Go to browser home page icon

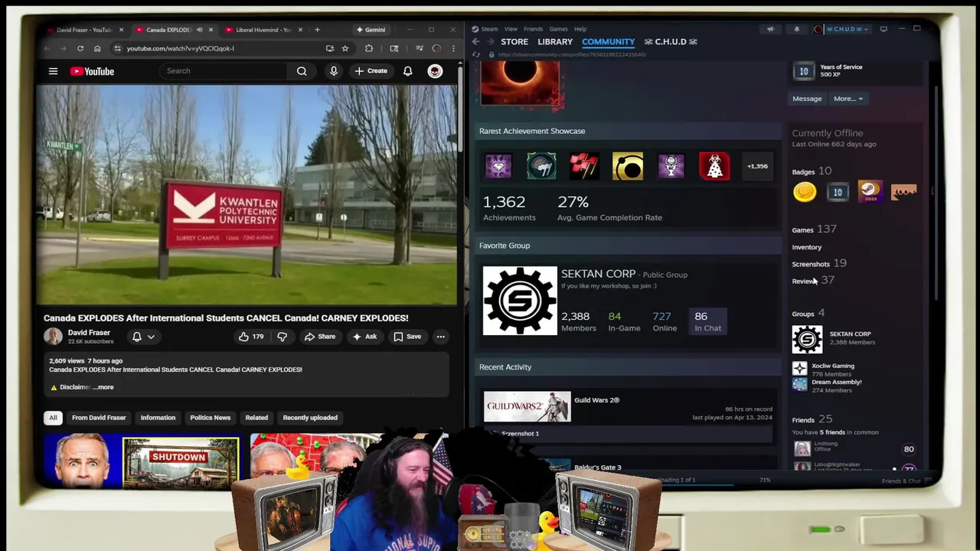[97, 48]
